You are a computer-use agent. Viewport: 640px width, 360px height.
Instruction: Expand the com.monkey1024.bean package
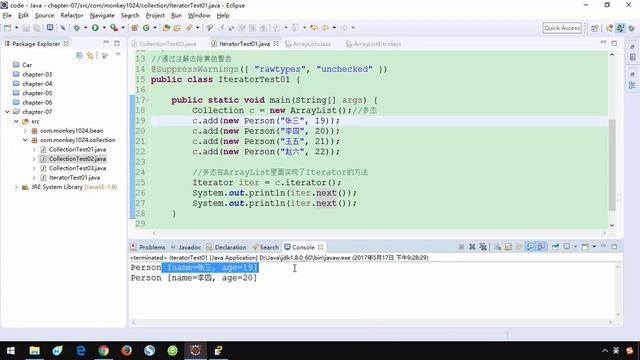pos(25,131)
